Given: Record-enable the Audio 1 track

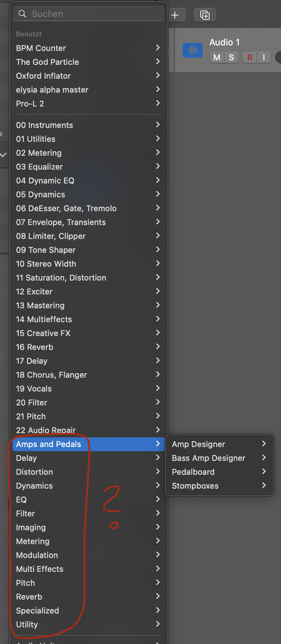Looking at the screenshot, I should 249,57.
